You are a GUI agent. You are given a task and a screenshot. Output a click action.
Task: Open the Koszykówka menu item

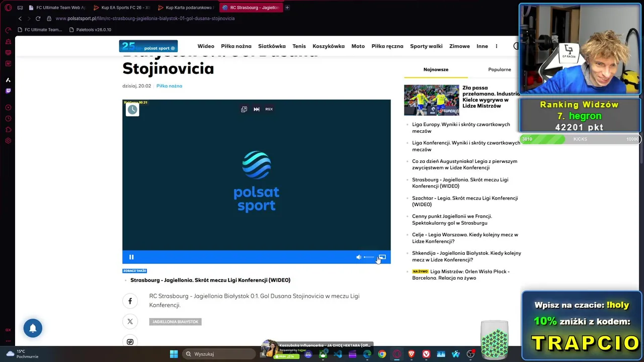click(x=329, y=46)
